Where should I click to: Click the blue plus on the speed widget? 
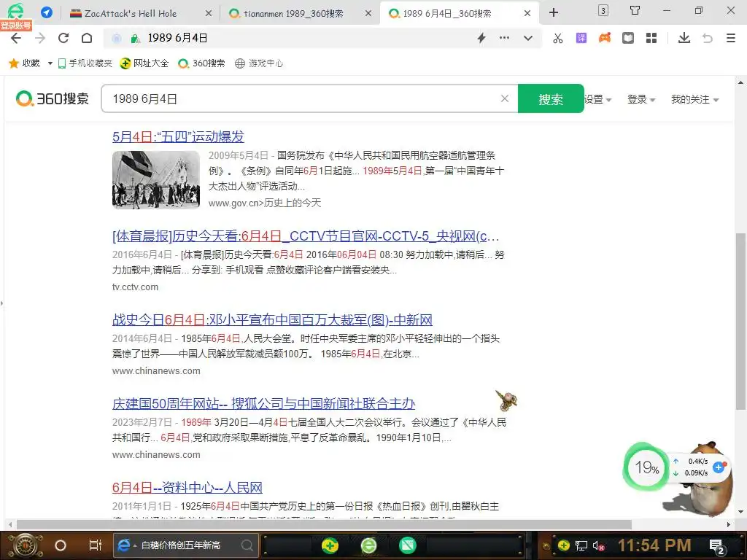click(x=719, y=467)
